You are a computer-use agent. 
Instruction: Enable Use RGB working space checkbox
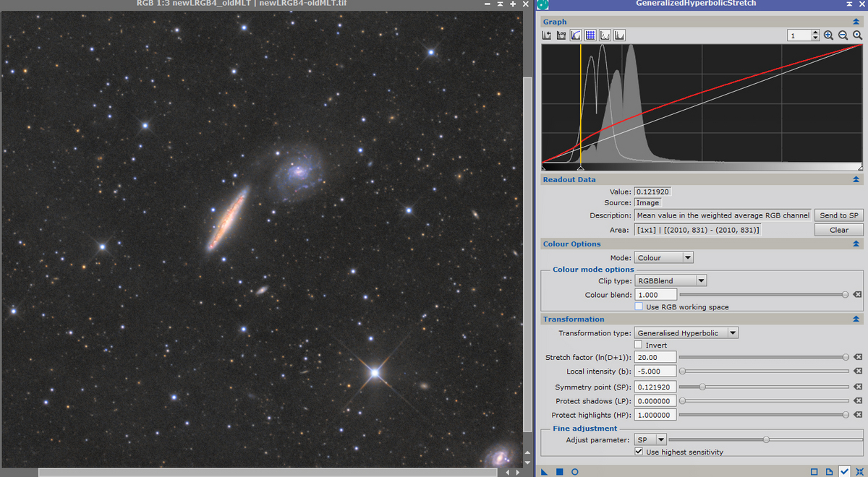coord(639,306)
